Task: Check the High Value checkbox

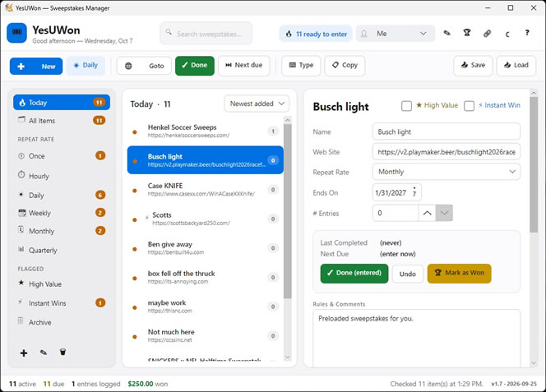Action: [x=406, y=106]
